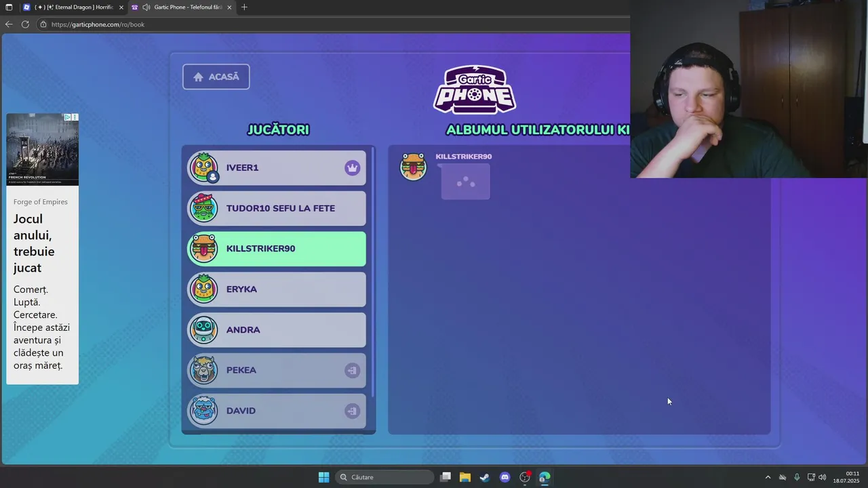Open TUDOR10 SEFU LA FETE's album
Image resolution: width=868 pixels, height=488 pixels.
coord(277,208)
